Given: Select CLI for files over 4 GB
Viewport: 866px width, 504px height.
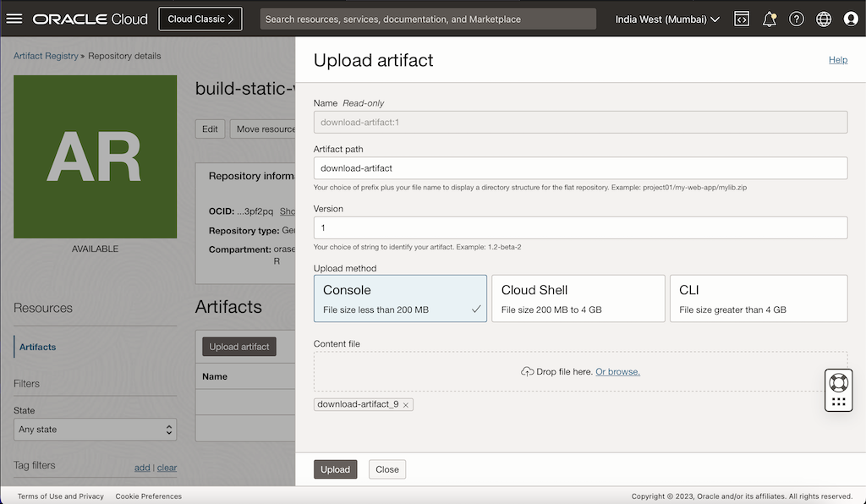Looking at the screenshot, I should pos(758,298).
